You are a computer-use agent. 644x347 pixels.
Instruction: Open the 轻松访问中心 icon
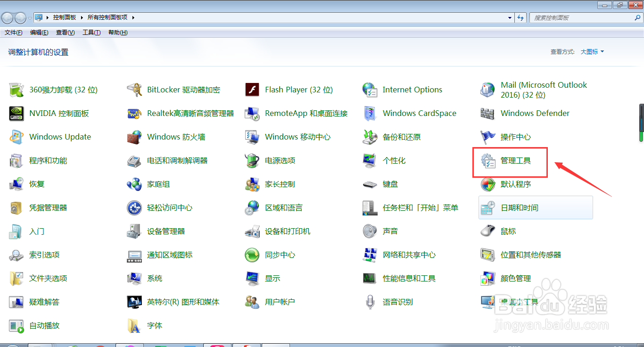click(134, 207)
